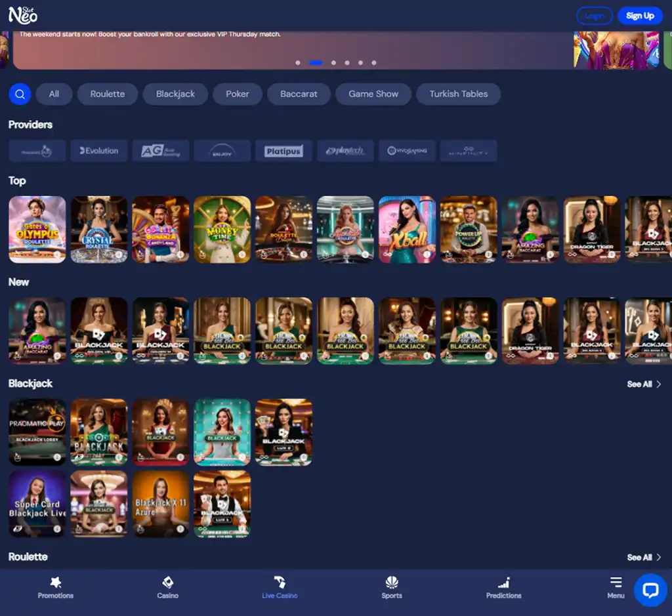Launch the Money Time game
The width and height of the screenshot is (672, 616).
coord(222,230)
